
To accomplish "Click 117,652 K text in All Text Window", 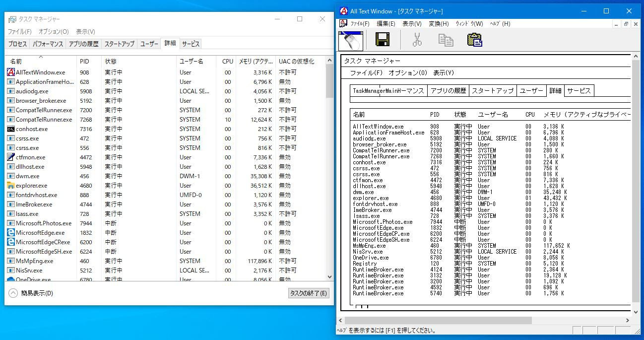I will [x=556, y=246].
